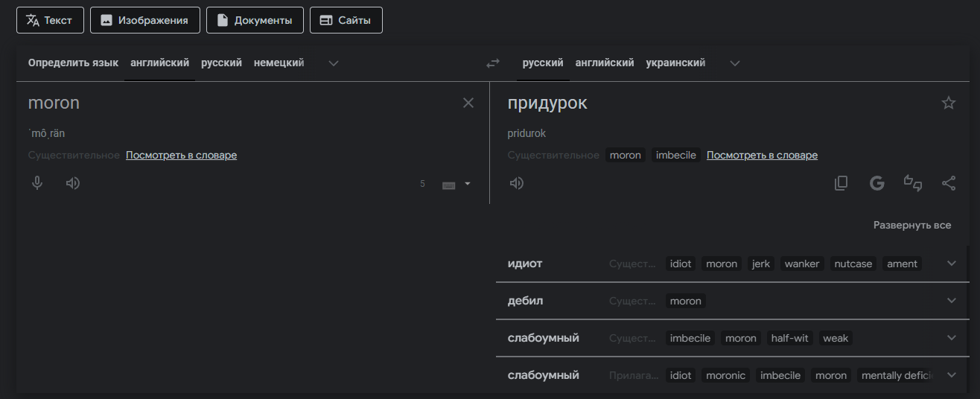Expand the 'дебил' translation row
The image size is (980, 399).
pos(952,301)
